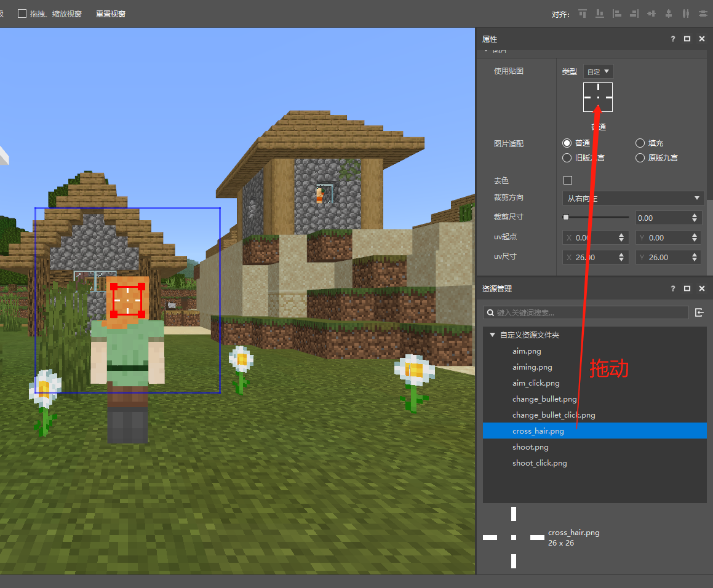Screen dimensions: 713x588
Task: Open help for the 资源管理 panel
Action: coord(673,288)
